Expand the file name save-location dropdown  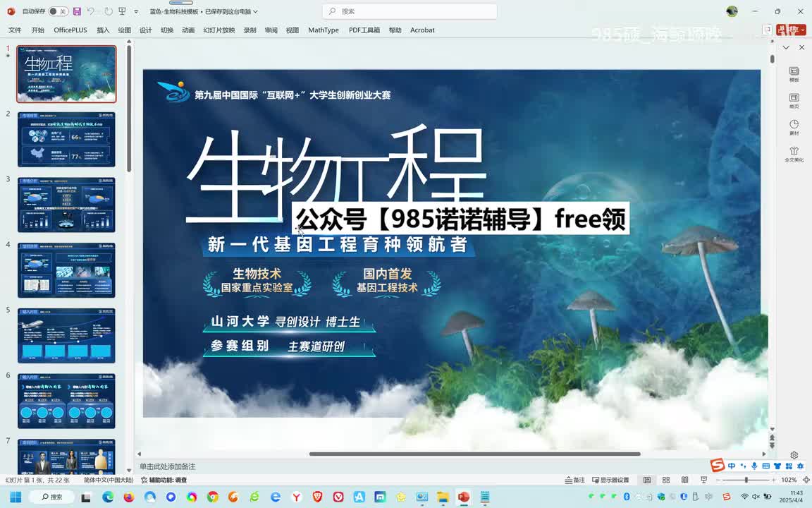pos(255,11)
